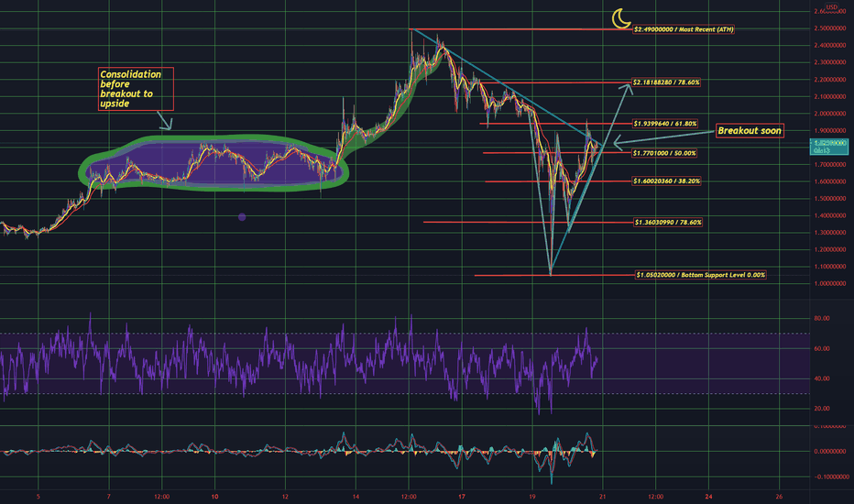Click date 5 on the time axis
Screen dimensions: 854x504
38,497
